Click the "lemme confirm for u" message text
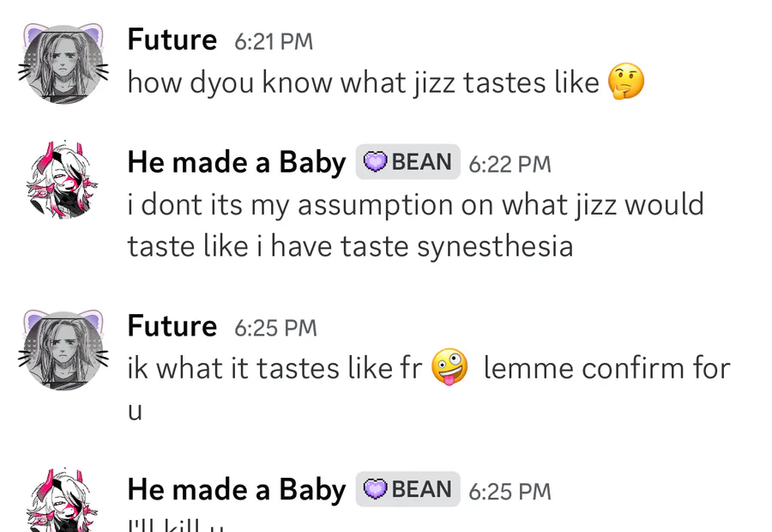The width and height of the screenshot is (772, 532). (606, 369)
